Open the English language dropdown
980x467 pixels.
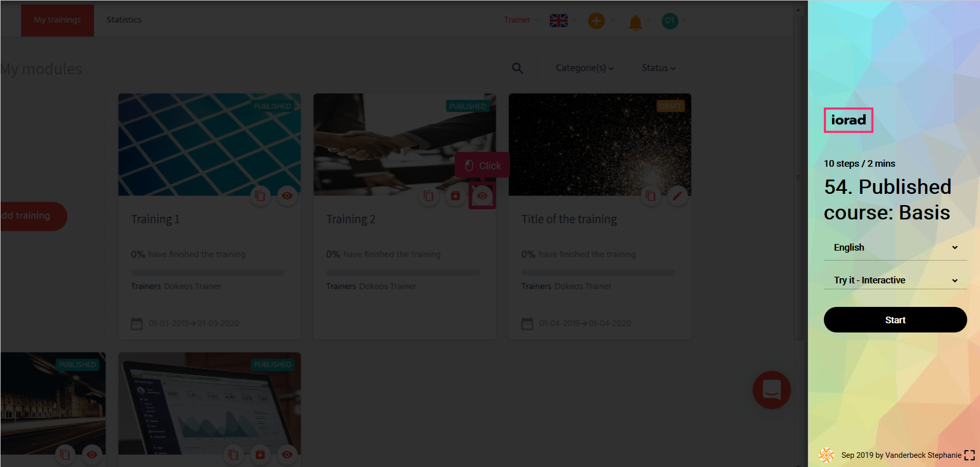tap(894, 248)
